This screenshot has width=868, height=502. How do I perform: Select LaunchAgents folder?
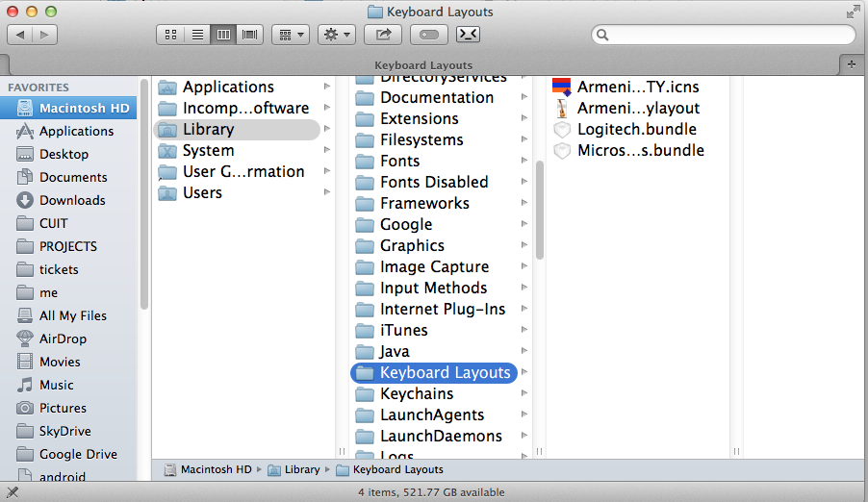pyautogui.click(x=434, y=415)
